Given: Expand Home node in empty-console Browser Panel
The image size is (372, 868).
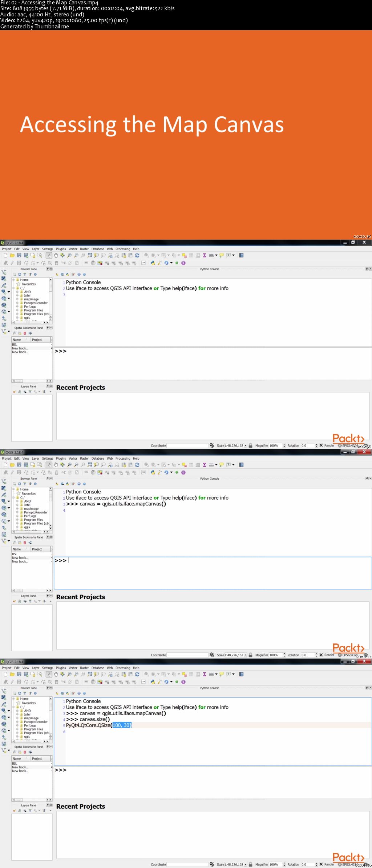Looking at the screenshot, I should tap(13, 280).
